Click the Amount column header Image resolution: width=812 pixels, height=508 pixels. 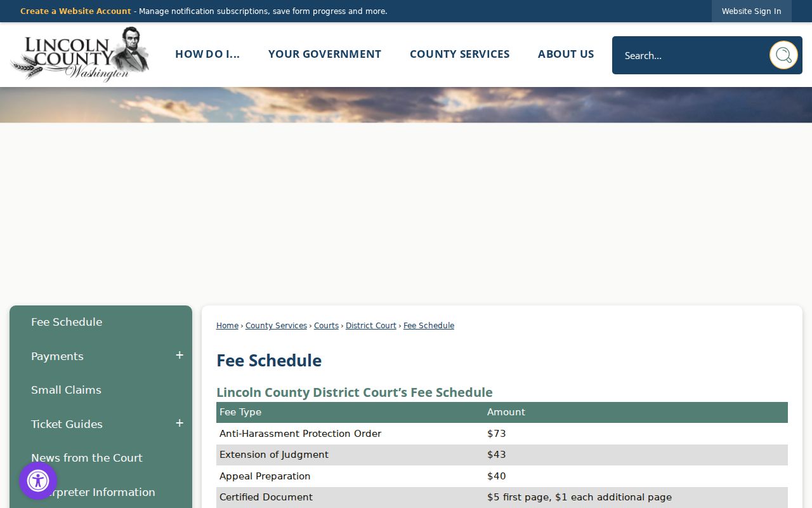pos(506,412)
